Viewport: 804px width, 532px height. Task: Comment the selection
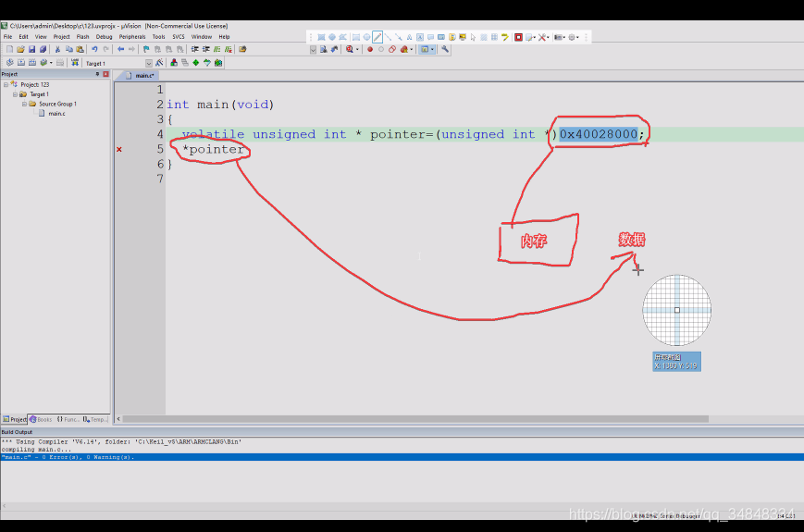(217, 49)
